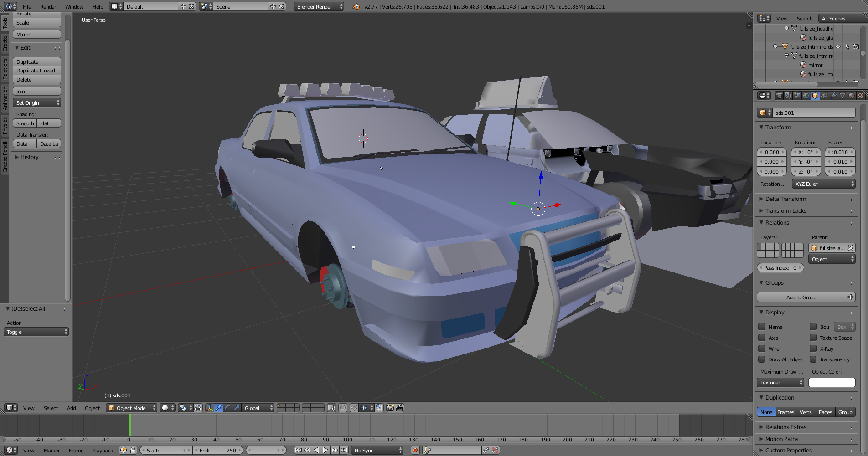Open the Object Mode dropdown
The height and width of the screenshot is (456, 868).
[132, 408]
